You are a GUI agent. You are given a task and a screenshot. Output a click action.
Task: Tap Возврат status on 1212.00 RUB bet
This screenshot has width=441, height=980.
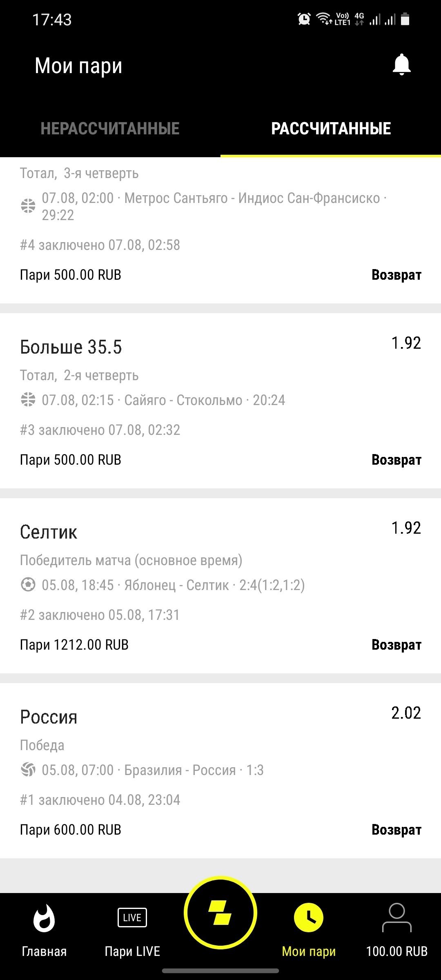coord(396,645)
